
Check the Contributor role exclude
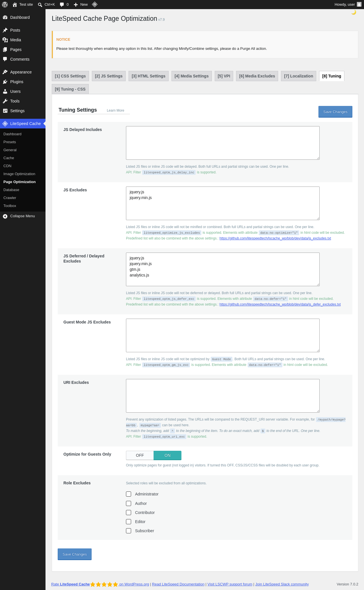129,513
